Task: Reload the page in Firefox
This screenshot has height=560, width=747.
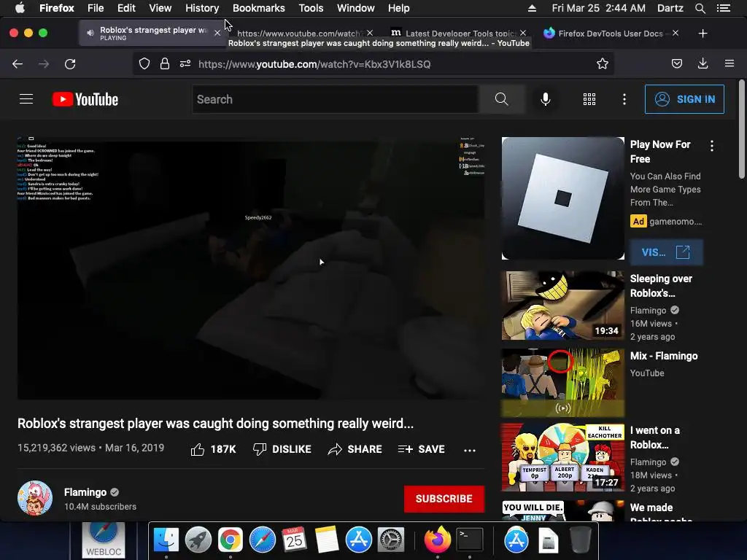Action: pos(70,64)
